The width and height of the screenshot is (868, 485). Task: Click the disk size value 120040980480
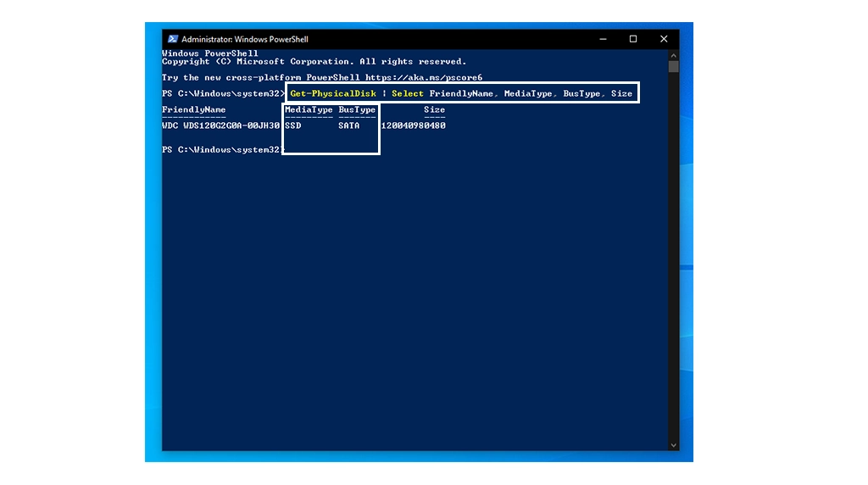point(413,125)
